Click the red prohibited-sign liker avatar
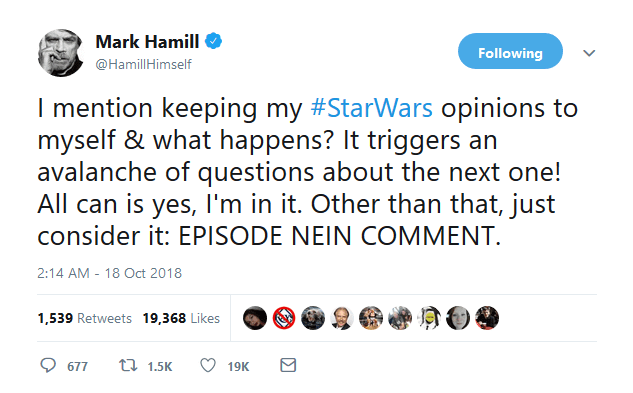Screen dimensions: 633x393 pos(284,318)
